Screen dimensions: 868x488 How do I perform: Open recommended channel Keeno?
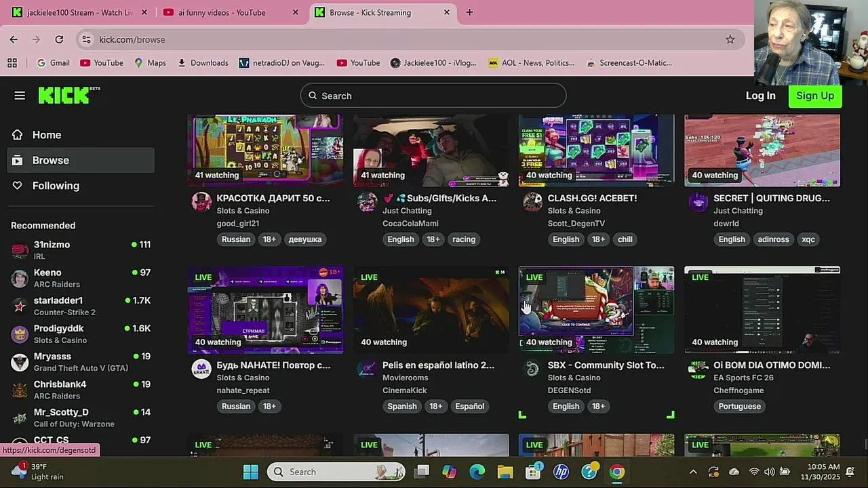point(81,278)
